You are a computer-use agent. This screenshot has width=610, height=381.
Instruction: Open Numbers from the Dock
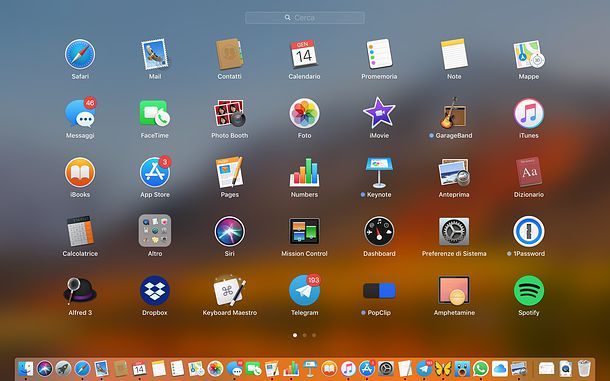tap(291, 368)
